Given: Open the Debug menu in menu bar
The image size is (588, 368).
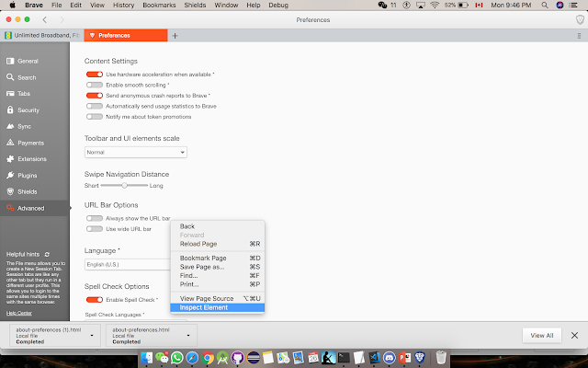Looking at the screenshot, I should [278, 5].
